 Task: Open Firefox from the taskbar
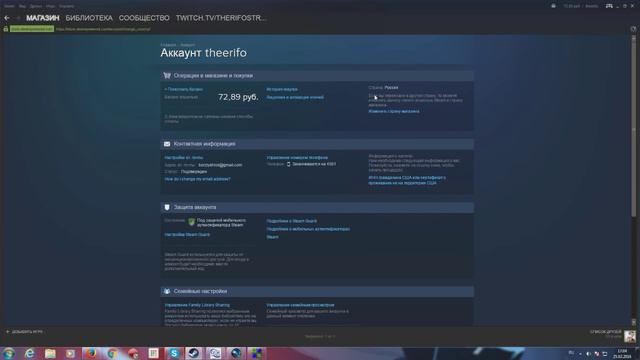[x=91, y=353]
